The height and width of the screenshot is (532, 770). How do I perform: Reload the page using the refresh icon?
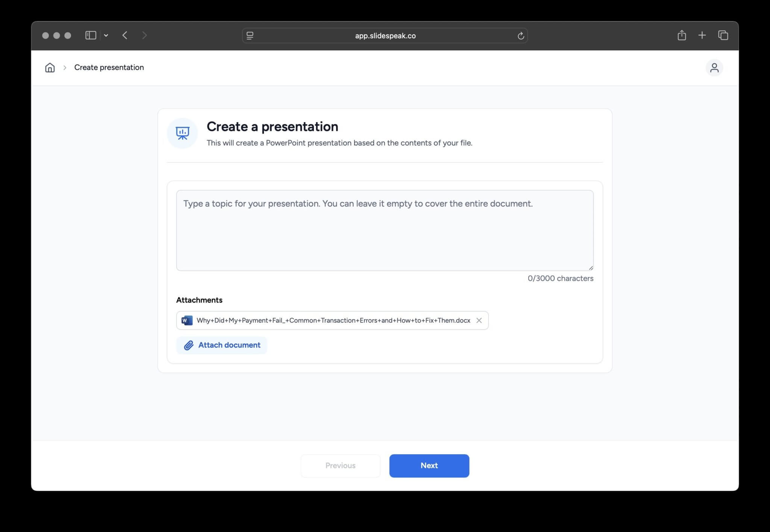point(521,35)
